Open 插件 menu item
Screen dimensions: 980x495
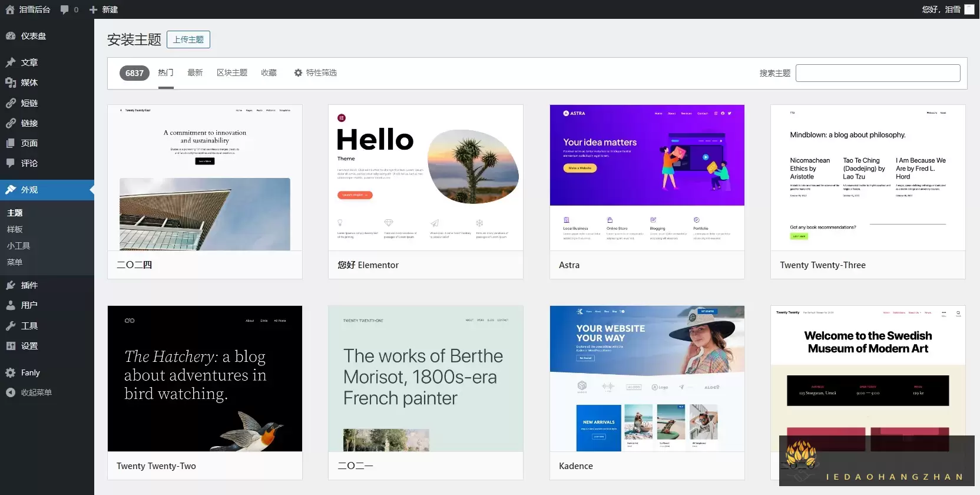click(47, 285)
